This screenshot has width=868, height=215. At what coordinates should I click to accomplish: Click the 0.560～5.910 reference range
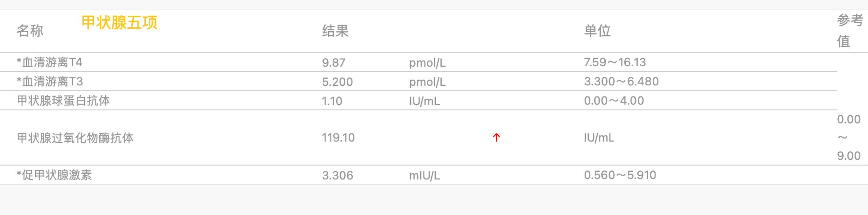620,175
